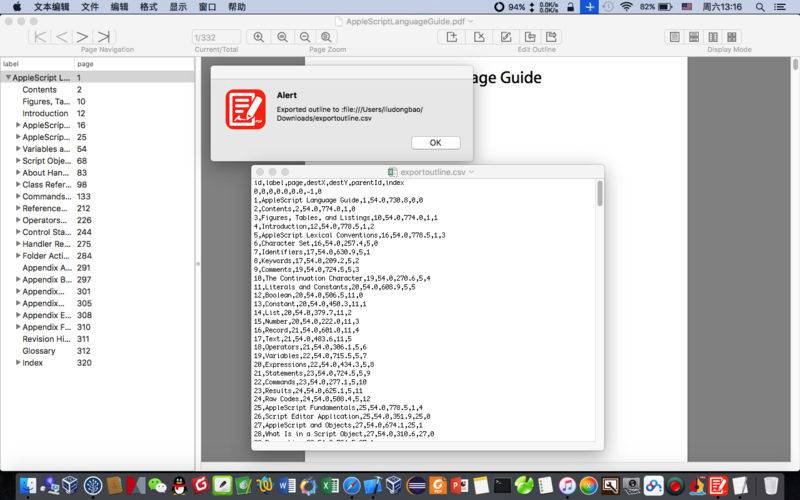Screen dimensions: 800x500
Task: Click the rightmost Page Zoom magnifier icon
Action: click(x=326, y=37)
